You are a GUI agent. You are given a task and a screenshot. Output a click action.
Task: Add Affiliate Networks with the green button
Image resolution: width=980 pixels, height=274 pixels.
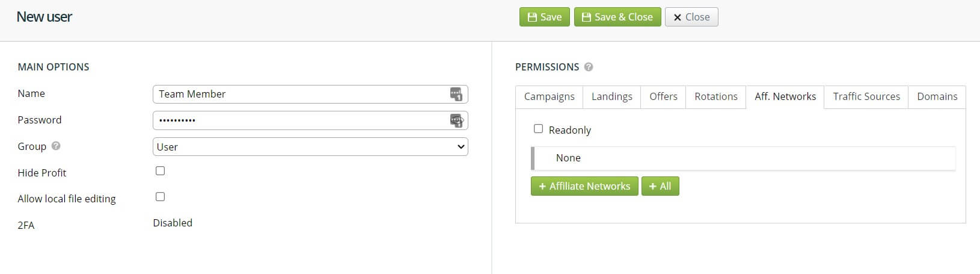[x=584, y=186]
